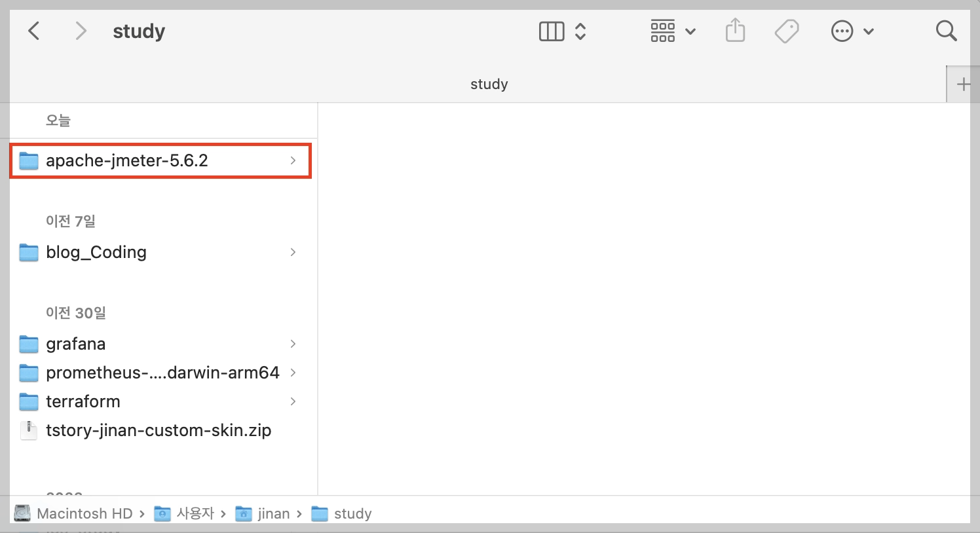This screenshot has width=980, height=533.
Task: Expand the prometheus folder chevron
Action: [293, 373]
